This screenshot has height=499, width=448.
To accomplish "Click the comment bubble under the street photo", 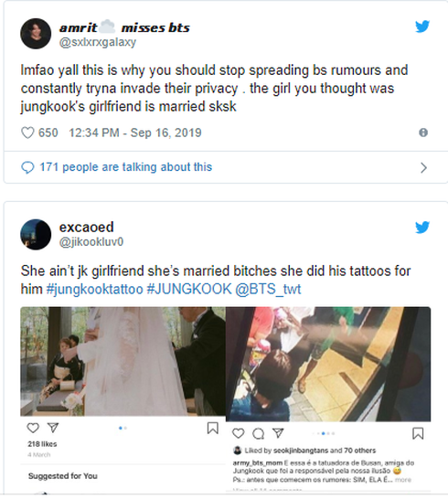I will pyautogui.click(x=258, y=433).
